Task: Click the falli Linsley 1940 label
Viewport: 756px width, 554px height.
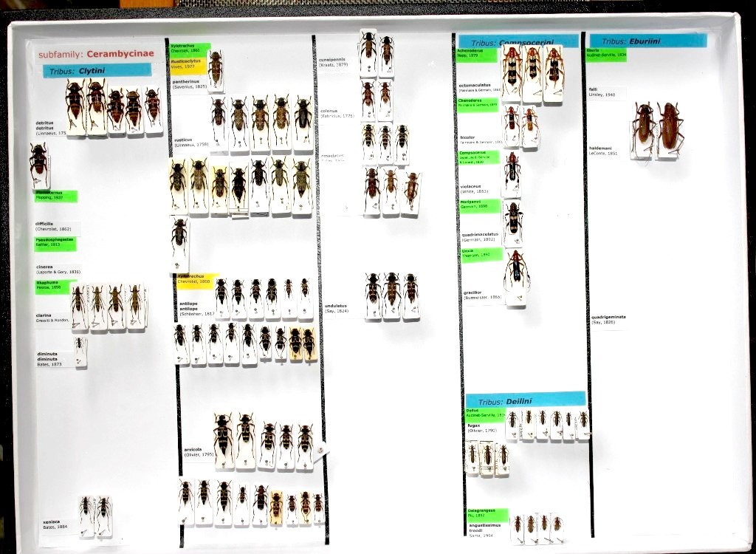Action: tap(606, 92)
